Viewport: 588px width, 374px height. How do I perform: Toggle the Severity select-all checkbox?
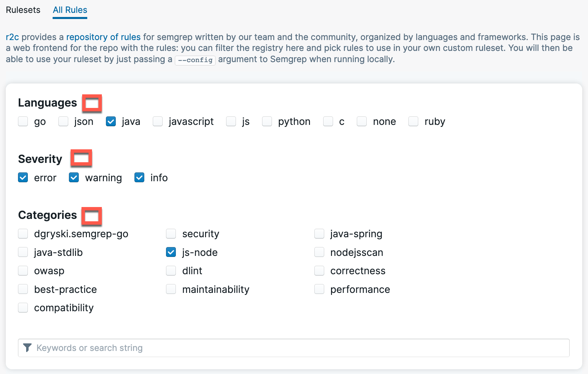tap(81, 158)
